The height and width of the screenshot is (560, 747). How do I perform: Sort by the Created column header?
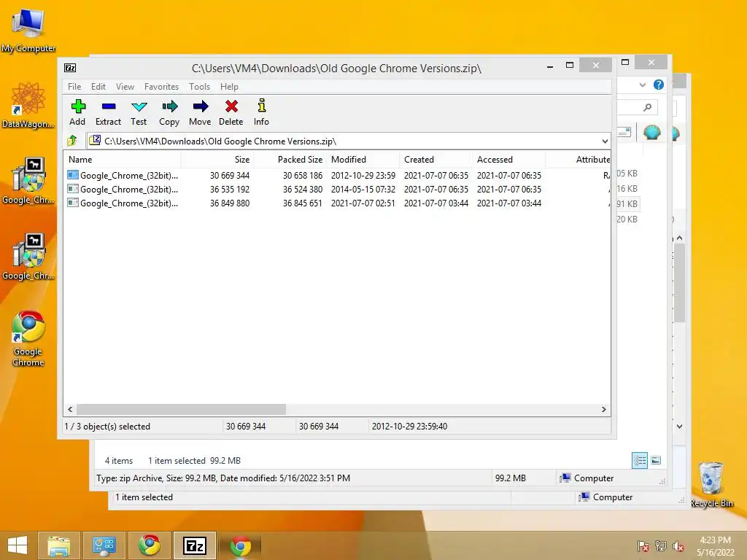coord(436,160)
